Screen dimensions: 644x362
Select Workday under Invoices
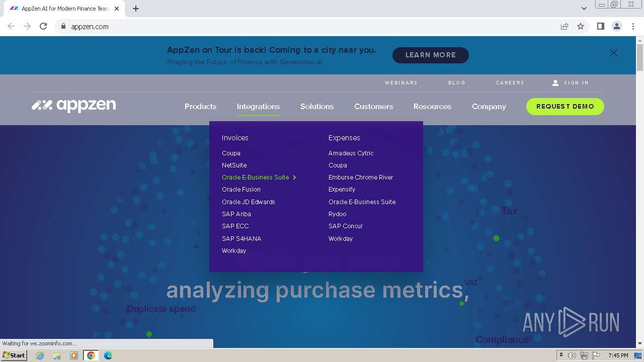click(x=234, y=251)
